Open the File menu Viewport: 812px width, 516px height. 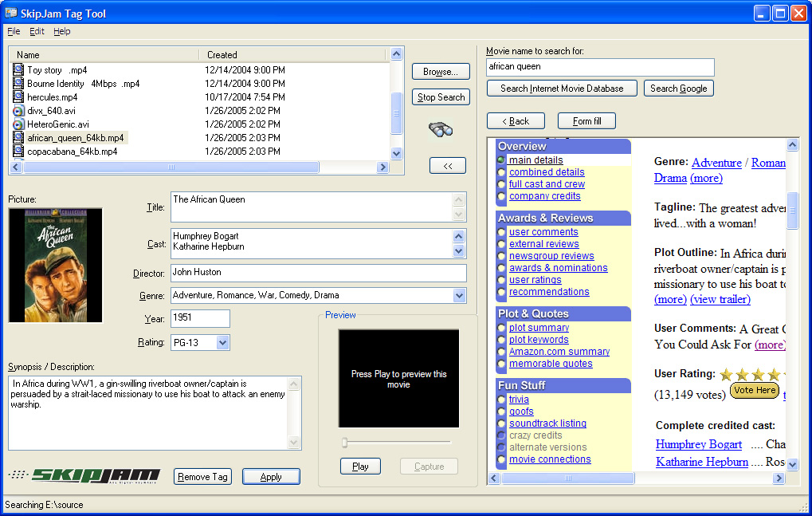coord(14,31)
